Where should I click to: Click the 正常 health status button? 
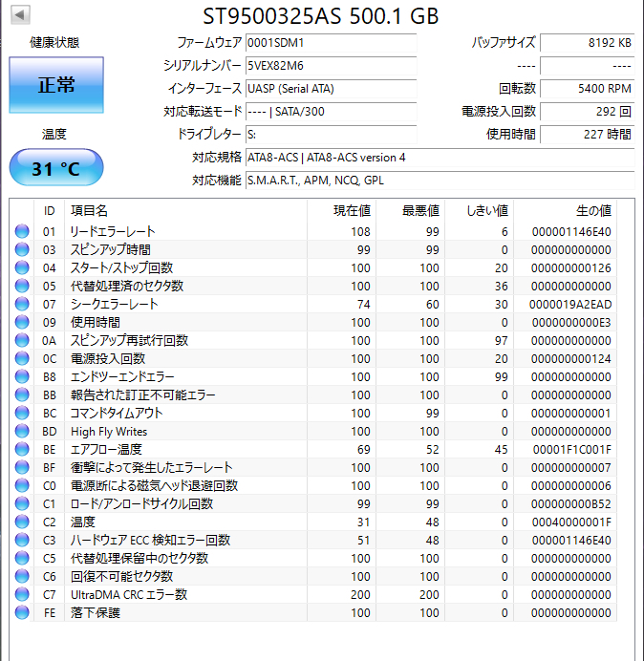coord(56,85)
